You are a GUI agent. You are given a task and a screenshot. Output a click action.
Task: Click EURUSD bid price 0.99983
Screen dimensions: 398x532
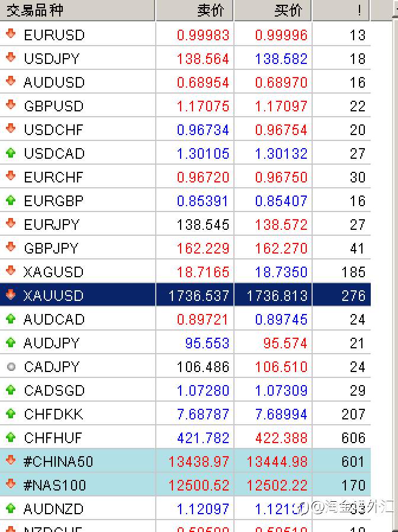203,36
